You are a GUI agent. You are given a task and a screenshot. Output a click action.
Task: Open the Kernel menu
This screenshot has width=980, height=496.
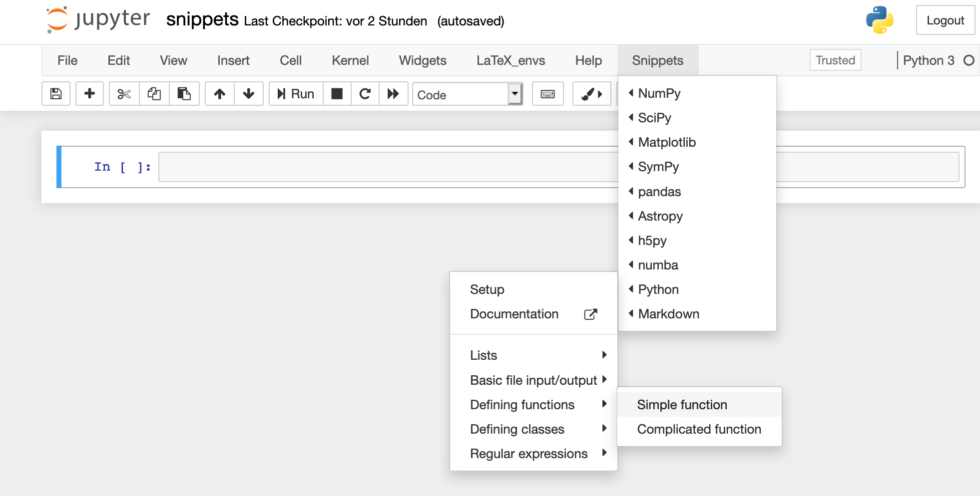350,60
